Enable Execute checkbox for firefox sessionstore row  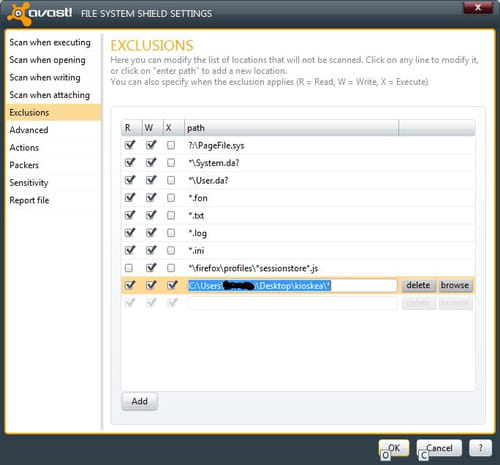point(171,268)
